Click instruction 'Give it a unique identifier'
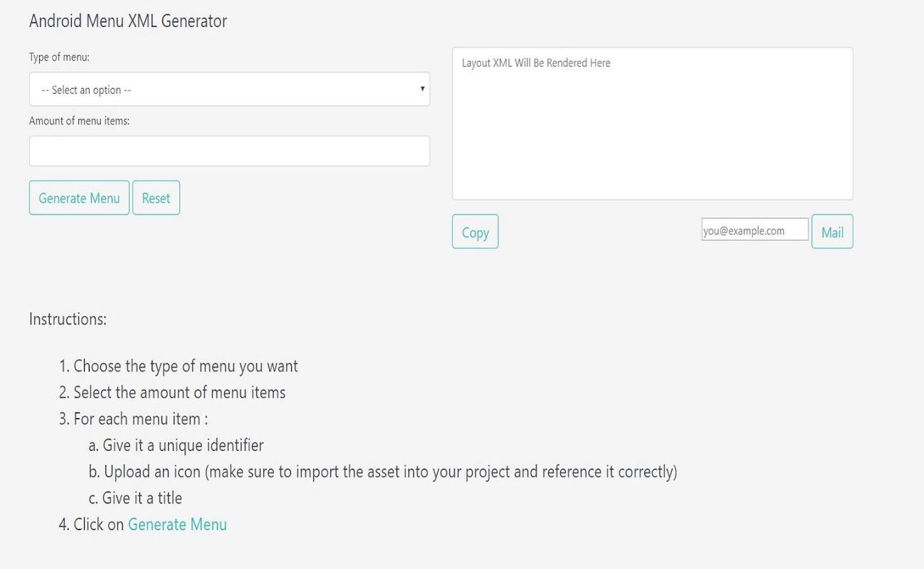This screenshot has height=569, width=924. click(x=183, y=445)
